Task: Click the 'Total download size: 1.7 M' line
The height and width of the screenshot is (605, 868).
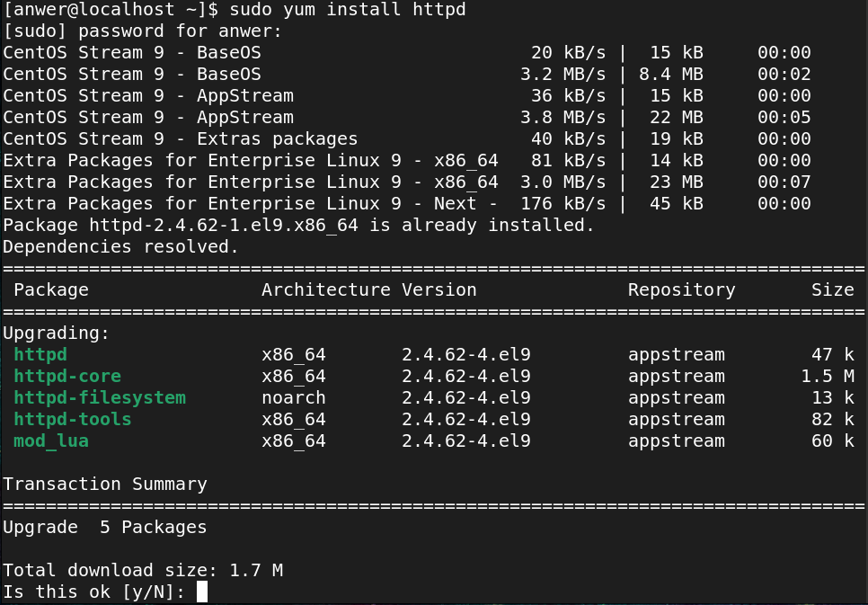Action: pos(143,571)
